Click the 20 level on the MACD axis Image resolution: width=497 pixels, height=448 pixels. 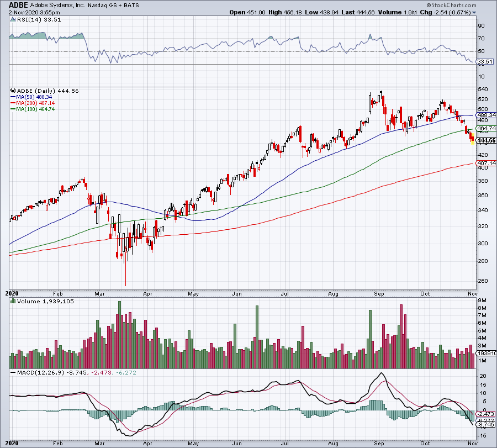(483, 376)
